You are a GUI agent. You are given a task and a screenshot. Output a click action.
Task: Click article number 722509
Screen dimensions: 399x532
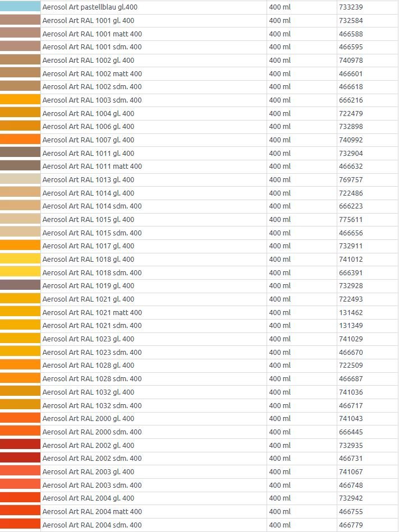pos(351,366)
